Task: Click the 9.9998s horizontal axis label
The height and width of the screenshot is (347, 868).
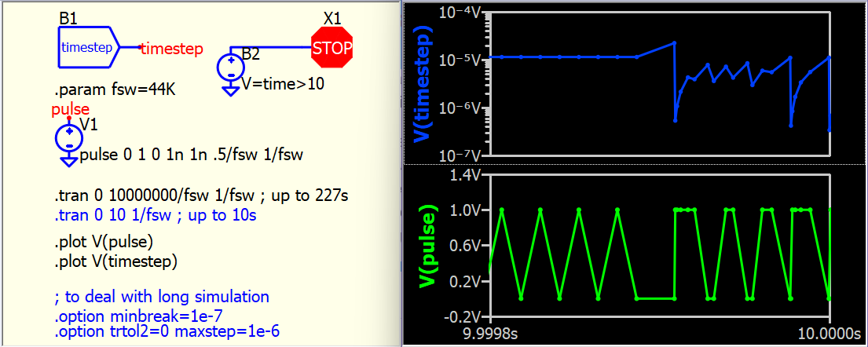Action: 492,334
